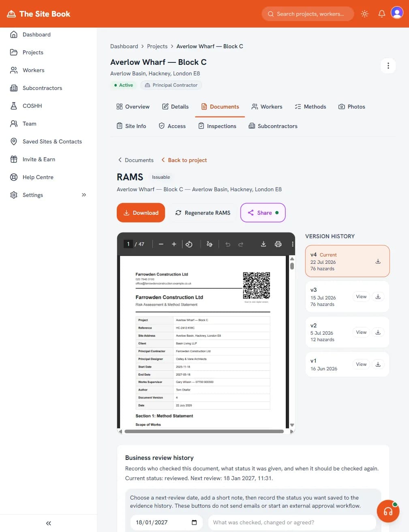Image resolution: width=409 pixels, height=532 pixels.
Task: Open the date picker calendar for next review
Action: (x=194, y=522)
